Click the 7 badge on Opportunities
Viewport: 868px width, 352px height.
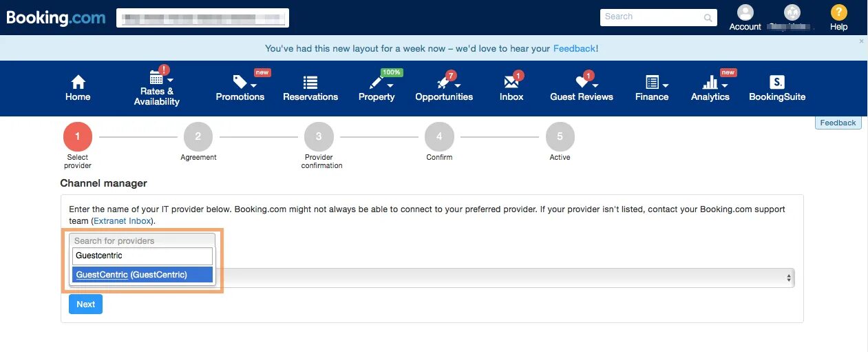pyautogui.click(x=452, y=75)
